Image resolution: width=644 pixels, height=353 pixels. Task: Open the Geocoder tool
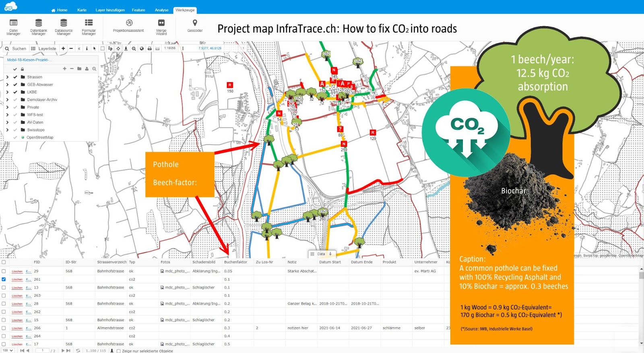(195, 26)
